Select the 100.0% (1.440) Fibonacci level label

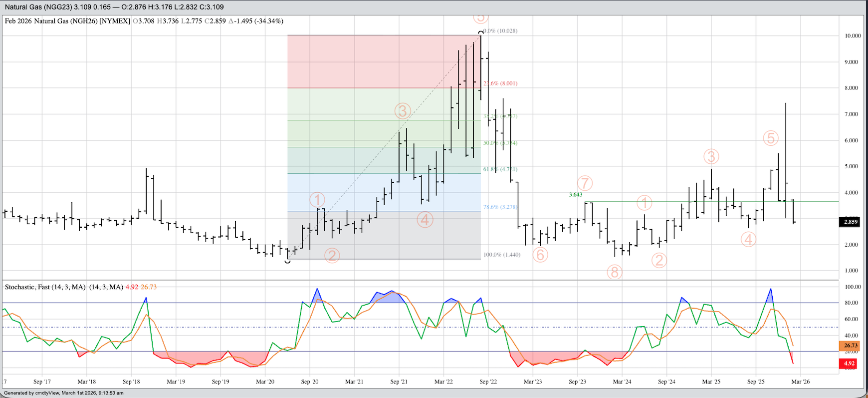click(501, 255)
